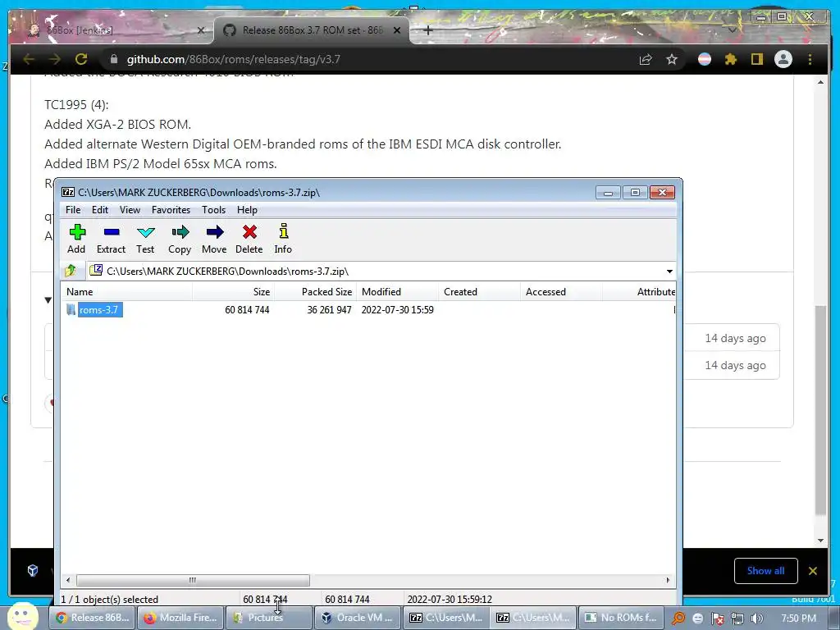Switch to the Release 86B... Chrome taskbar button
840x630 pixels.
[x=93, y=618]
